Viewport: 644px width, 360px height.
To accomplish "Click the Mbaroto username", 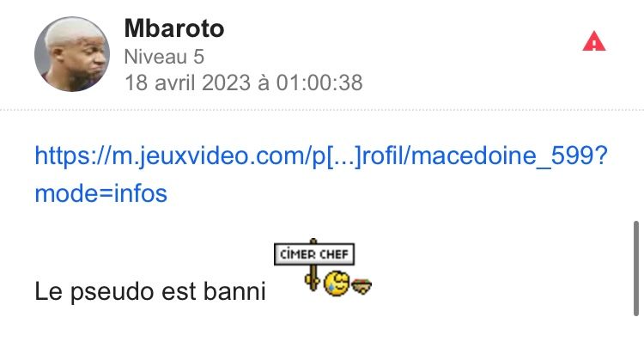I will 174,28.
